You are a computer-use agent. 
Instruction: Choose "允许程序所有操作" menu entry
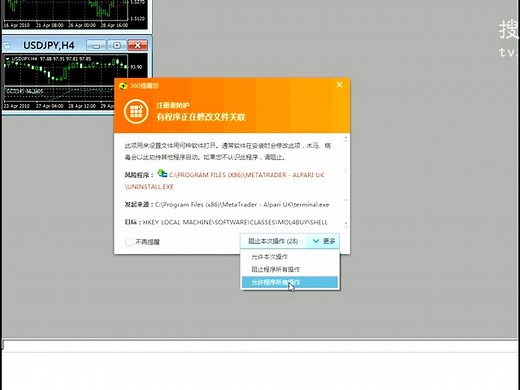click(x=290, y=283)
